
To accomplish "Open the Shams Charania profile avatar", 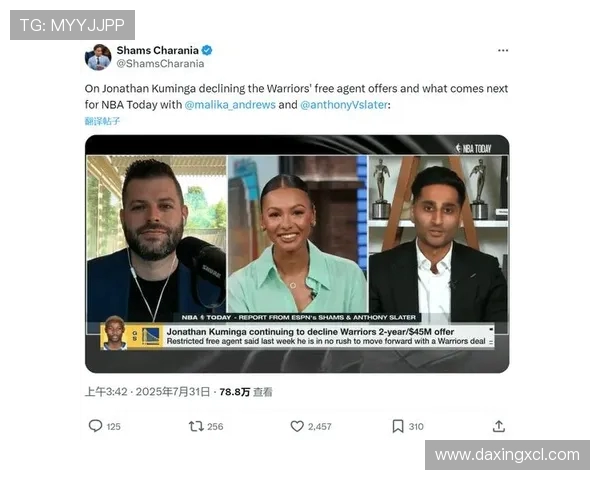I will coord(98,57).
